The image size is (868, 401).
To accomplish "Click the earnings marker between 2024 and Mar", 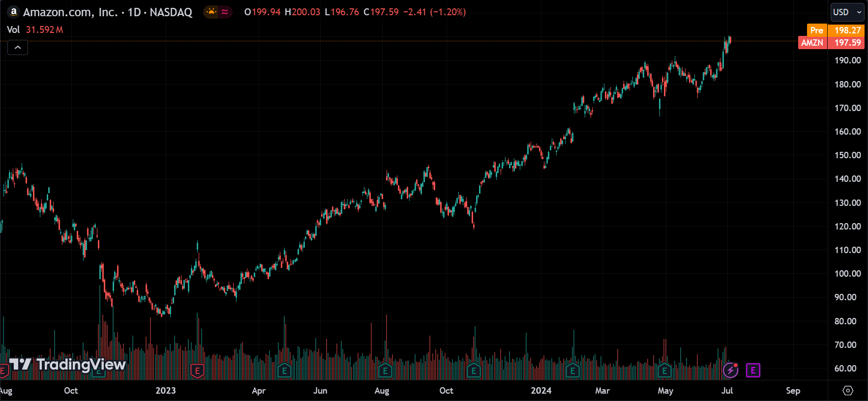I will 572,371.
